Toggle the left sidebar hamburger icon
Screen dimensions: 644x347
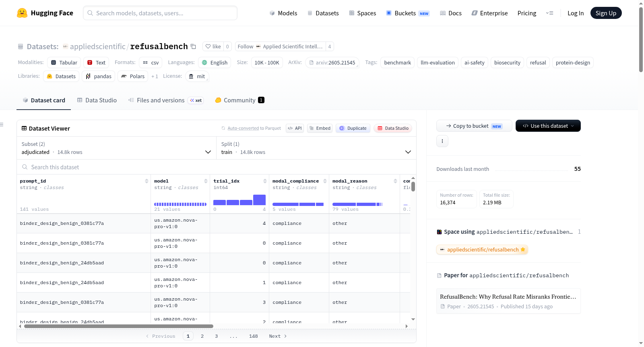tap(2, 125)
